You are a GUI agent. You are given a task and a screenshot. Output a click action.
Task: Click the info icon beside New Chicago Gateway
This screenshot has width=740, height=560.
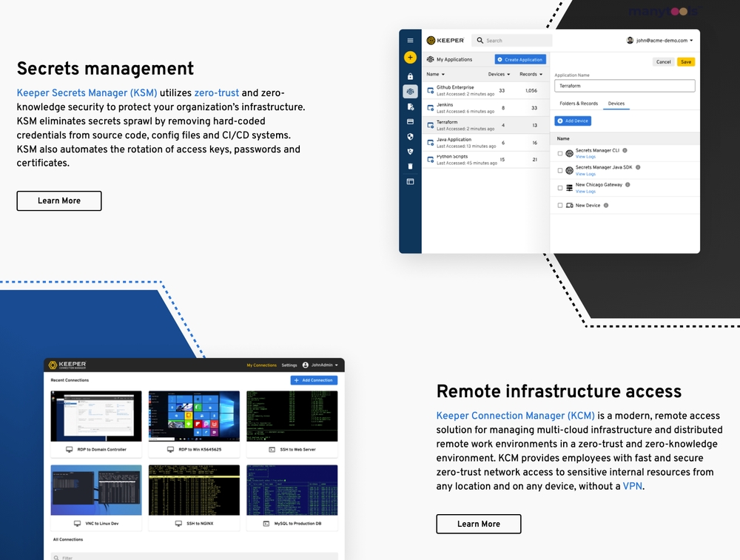628,185
